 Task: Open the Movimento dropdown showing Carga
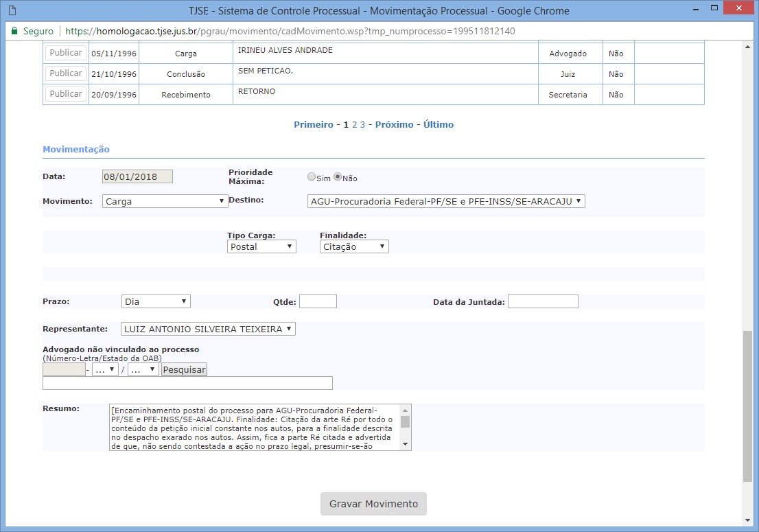[x=165, y=201]
